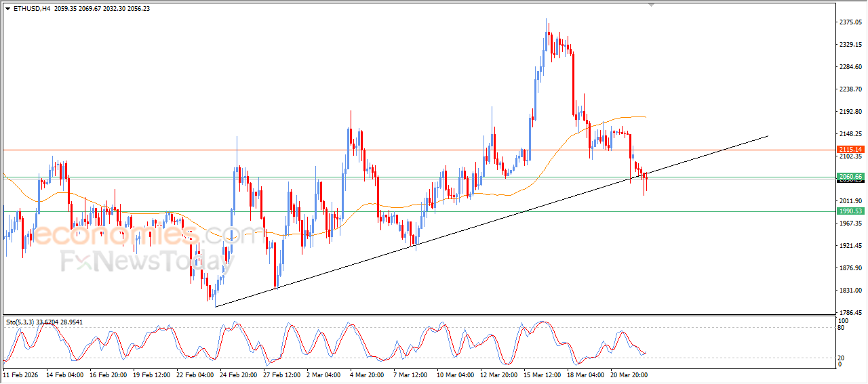Click the 80 level on stochastic scale
Viewport: 868px width, 384px height.
[x=842, y=328]
